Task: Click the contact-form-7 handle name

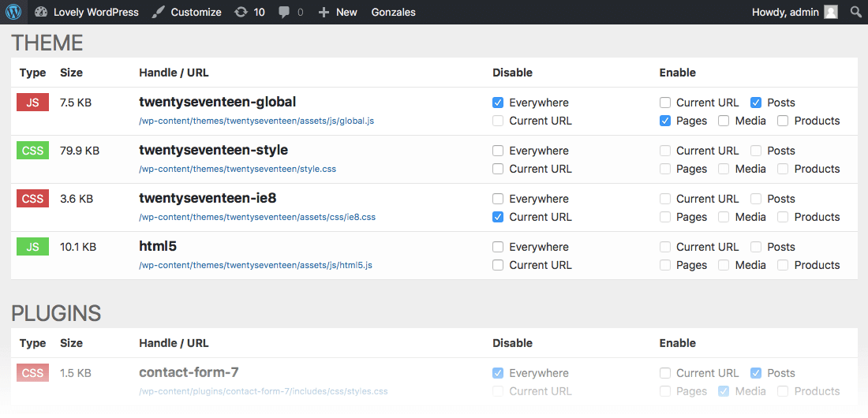Action: [x=189, y=372]
